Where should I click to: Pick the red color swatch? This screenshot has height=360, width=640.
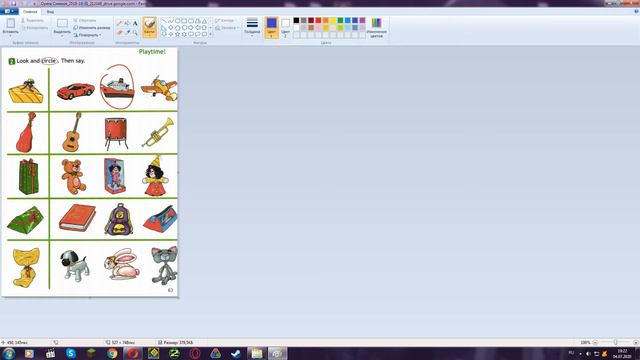pyautogui.click(x=318, y=20)
